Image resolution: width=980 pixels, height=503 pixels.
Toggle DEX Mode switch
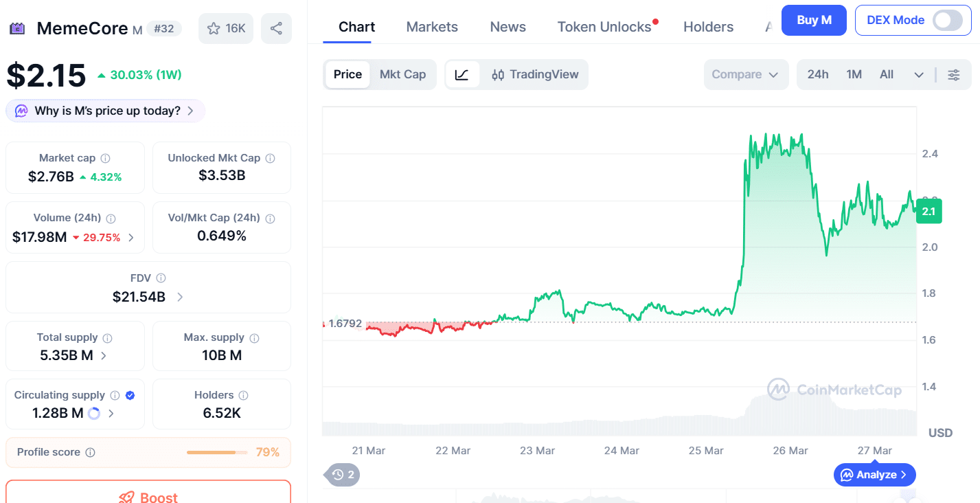coord(947,21)
